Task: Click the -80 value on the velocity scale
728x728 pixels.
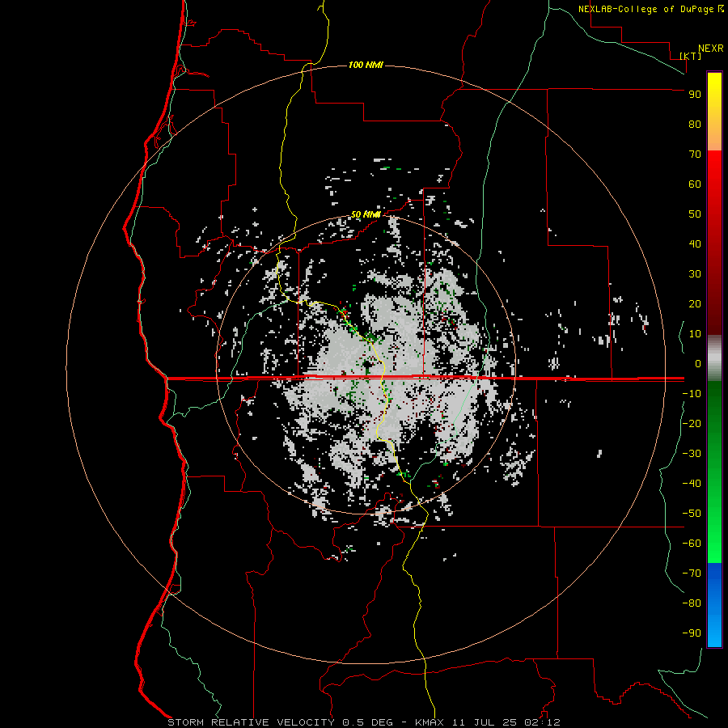Action: tap(692, 603)
